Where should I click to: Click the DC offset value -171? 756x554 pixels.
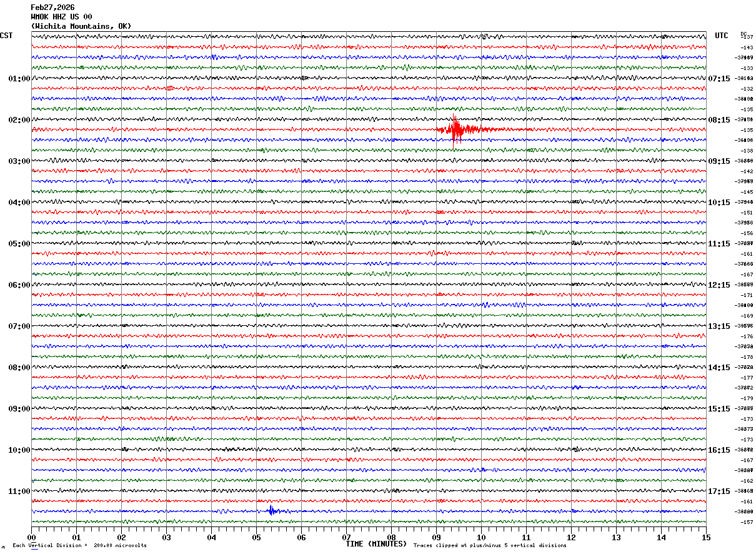[747, 295]
